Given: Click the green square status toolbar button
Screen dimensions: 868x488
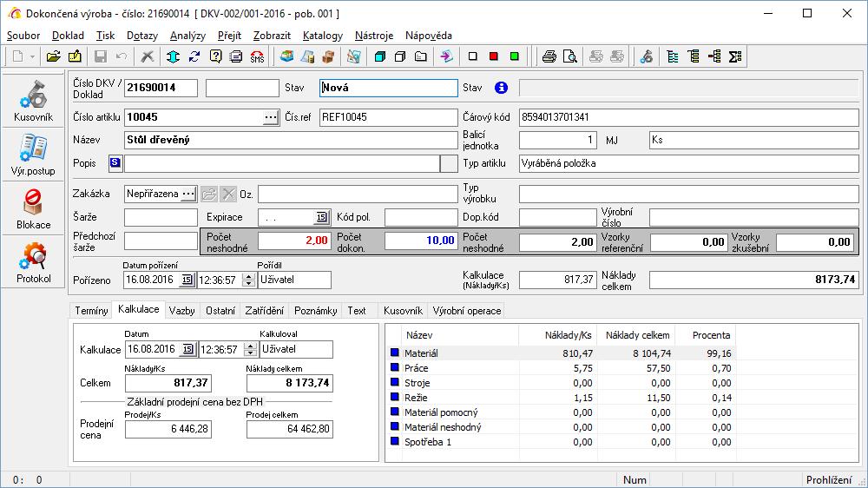Looking at the screenshot, I should (x=514, y=56).
